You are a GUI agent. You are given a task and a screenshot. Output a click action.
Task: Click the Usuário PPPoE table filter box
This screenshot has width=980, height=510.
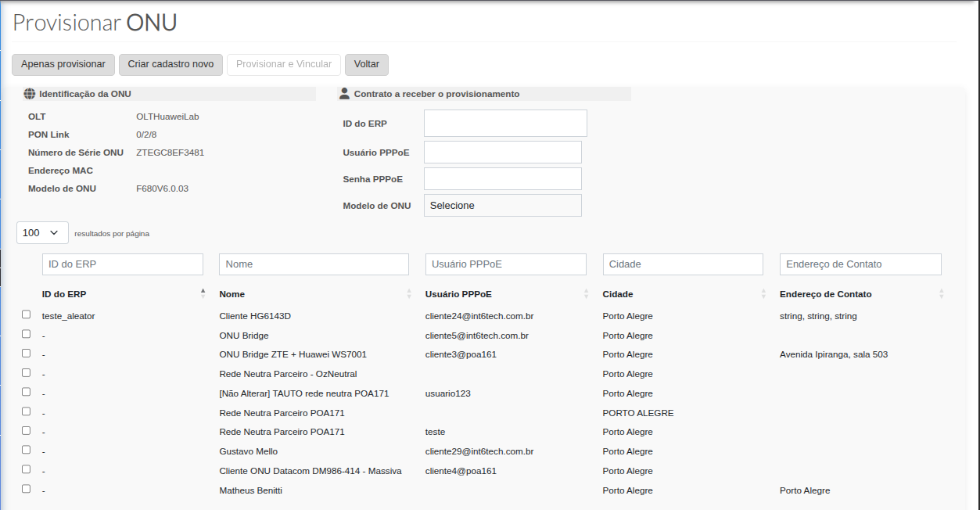[x=506, y=264]
